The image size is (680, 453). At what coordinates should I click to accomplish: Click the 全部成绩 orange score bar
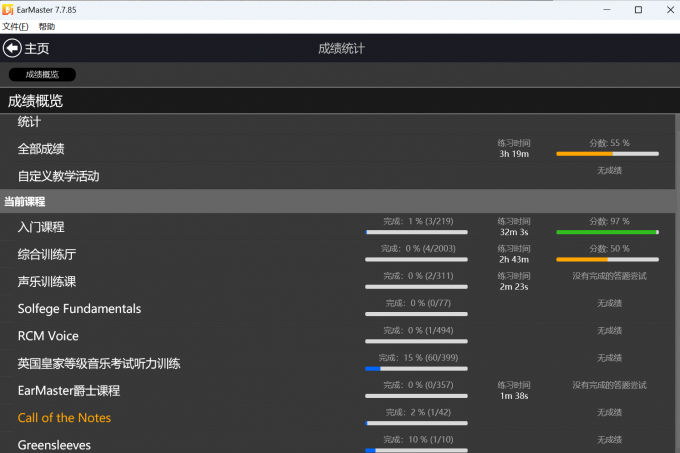(x=608, y=154)
